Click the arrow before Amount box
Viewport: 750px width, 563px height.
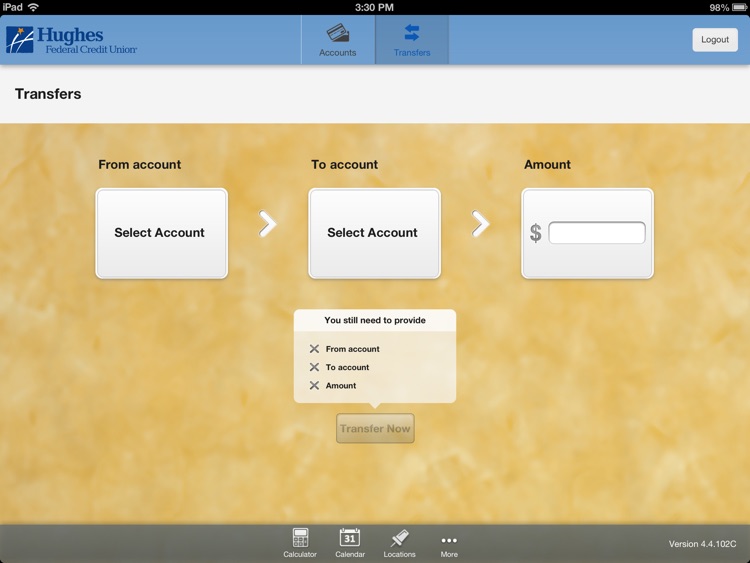pos(480,223)
